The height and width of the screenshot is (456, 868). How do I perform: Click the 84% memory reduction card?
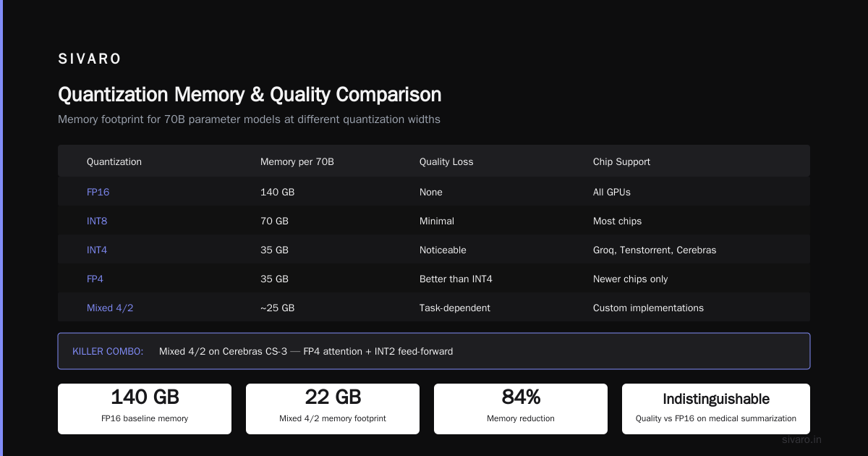point(521,409)
